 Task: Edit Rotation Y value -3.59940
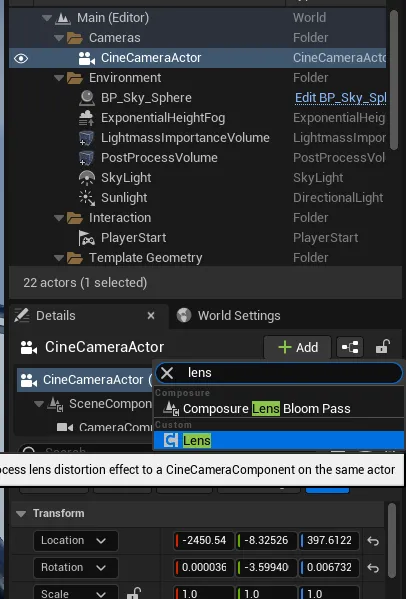coord(266,567)
